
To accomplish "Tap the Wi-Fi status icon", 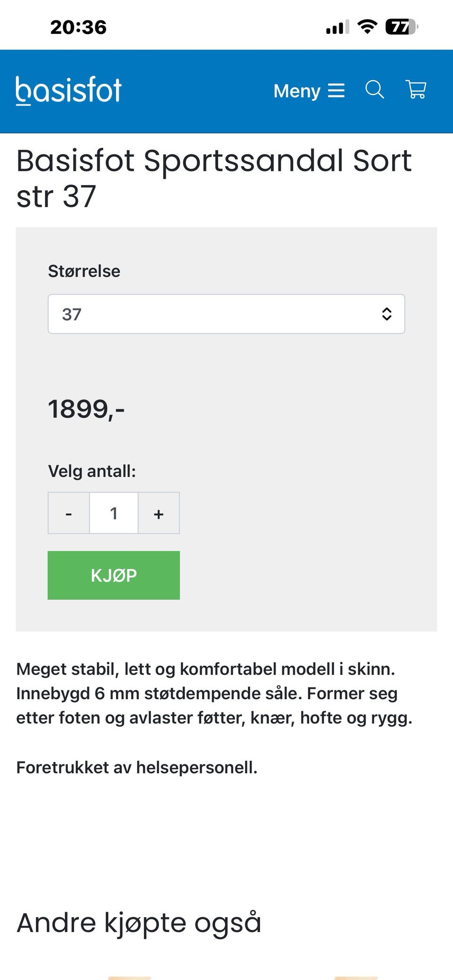I will click(x=367, y=27).
